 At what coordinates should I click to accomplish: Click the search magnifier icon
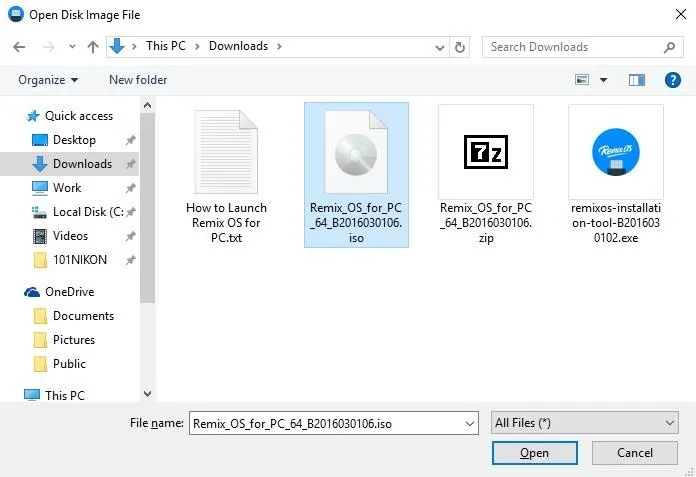[x=669, y=47]
